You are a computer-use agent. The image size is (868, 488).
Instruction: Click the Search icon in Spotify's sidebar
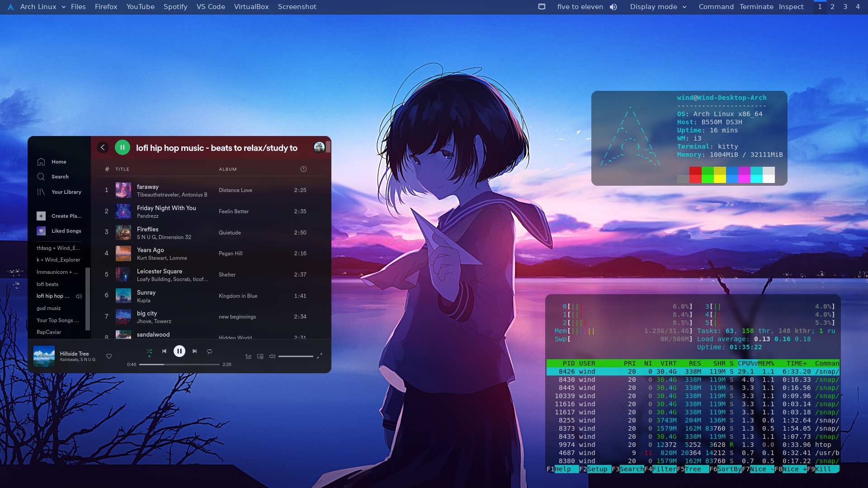[x=41, y=177]
